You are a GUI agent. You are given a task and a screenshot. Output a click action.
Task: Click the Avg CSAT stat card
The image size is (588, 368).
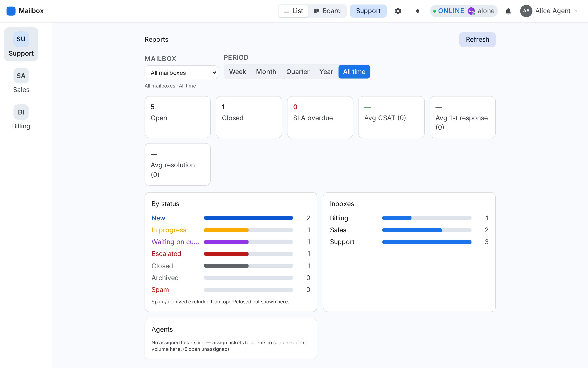[x=391, y=117]
